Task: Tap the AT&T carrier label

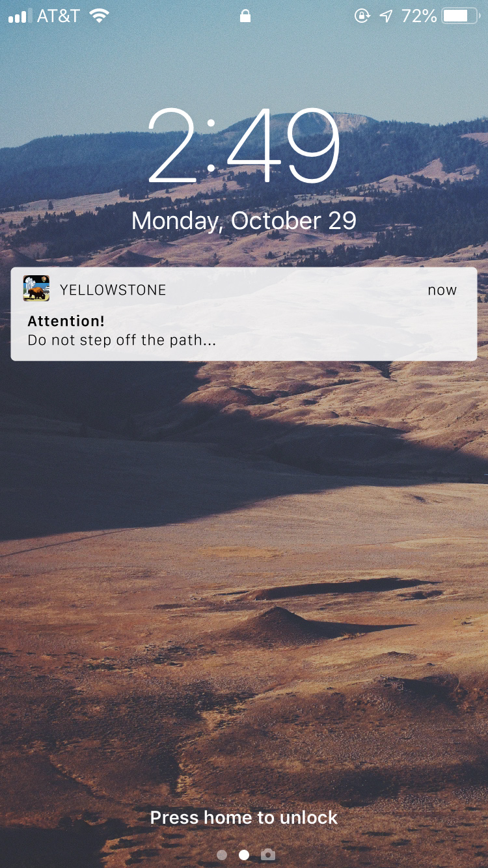Action: tap(59, 16)
